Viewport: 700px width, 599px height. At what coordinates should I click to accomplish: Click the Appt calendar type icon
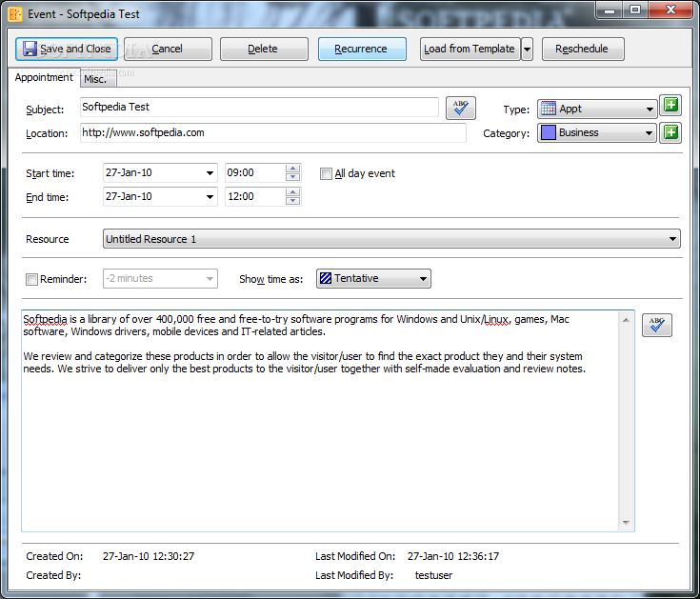(x=549, y=109)
